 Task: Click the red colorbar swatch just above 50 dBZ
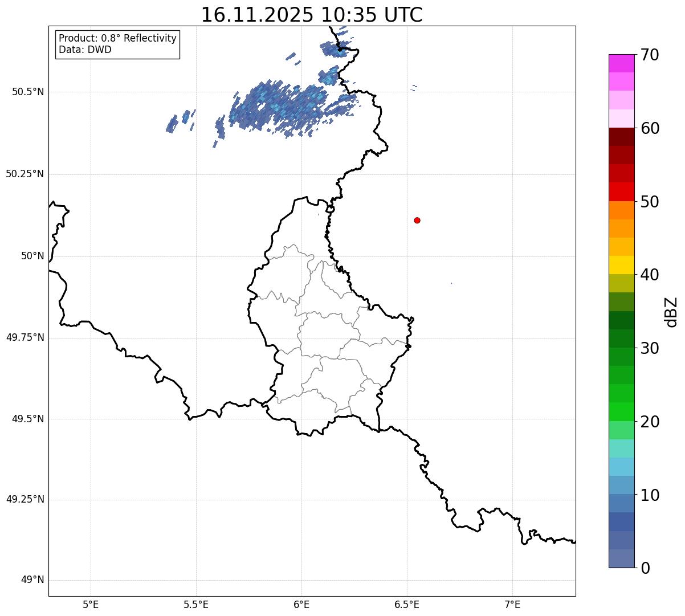pyautogui.click(x=622, y=191)
